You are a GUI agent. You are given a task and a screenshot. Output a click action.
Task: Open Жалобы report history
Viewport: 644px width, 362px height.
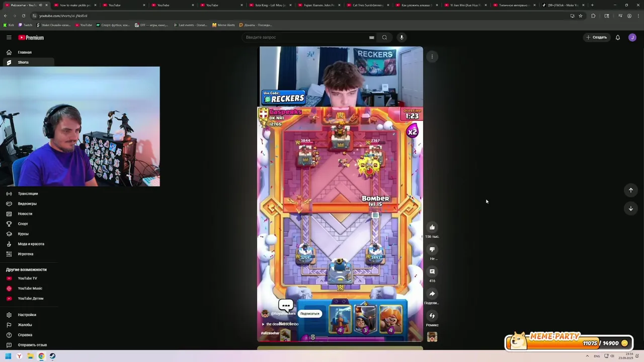(25, 325)
